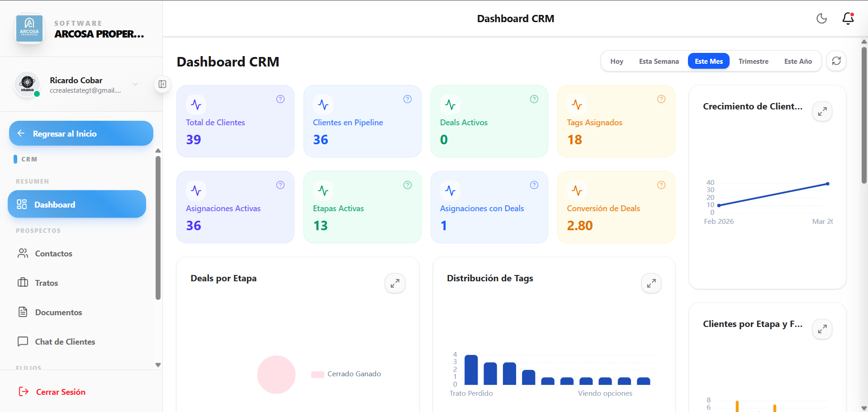
Task: Open the Contactos sidebar item
Action: [x=53, y=254]
